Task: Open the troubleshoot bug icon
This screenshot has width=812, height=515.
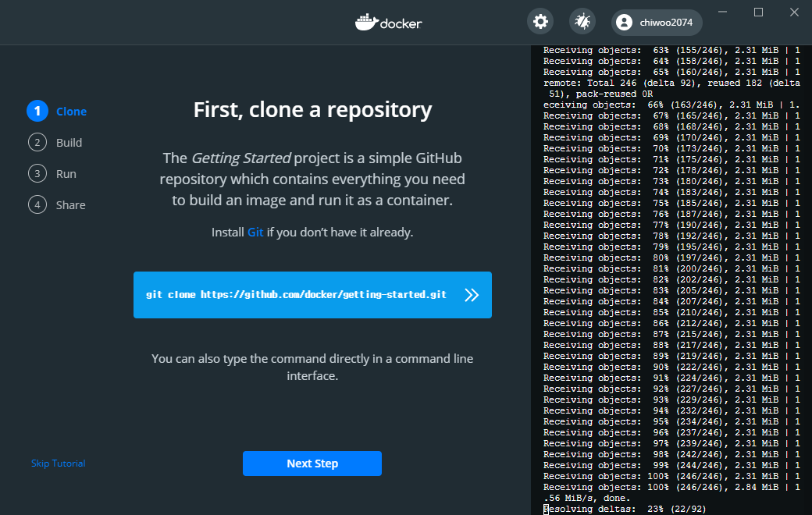Action: (582, 22)
